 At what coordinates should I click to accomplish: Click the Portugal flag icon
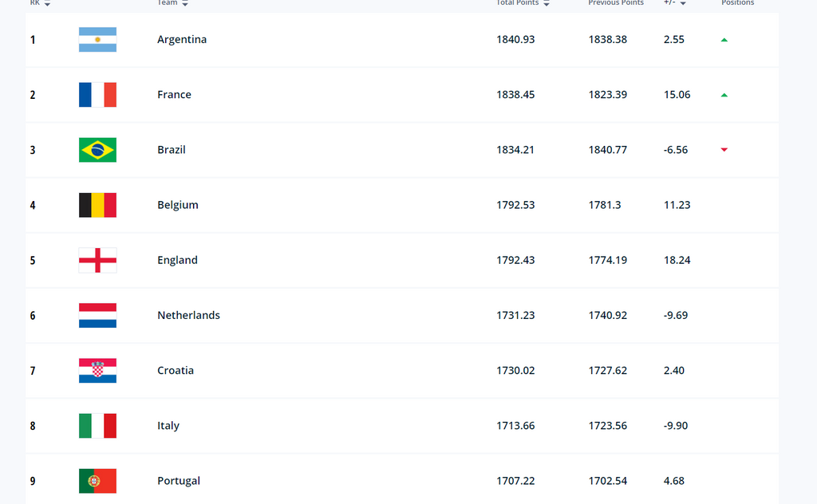97,481
